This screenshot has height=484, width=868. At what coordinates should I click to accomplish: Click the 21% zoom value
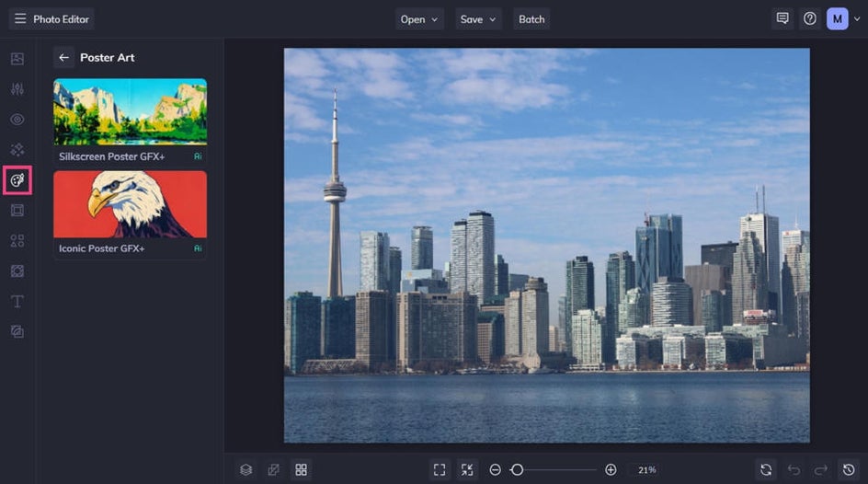(x=646, y=469)
